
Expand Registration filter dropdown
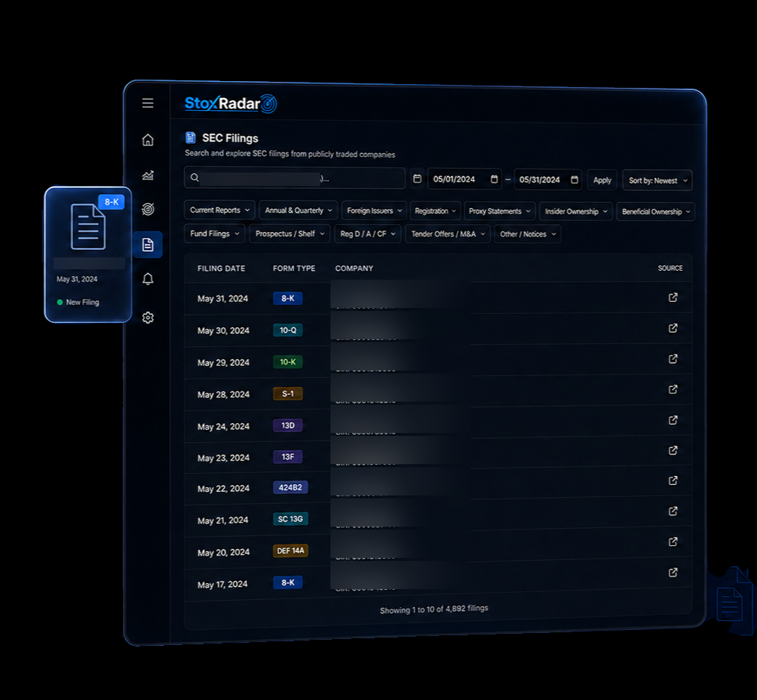pos(435,211)
